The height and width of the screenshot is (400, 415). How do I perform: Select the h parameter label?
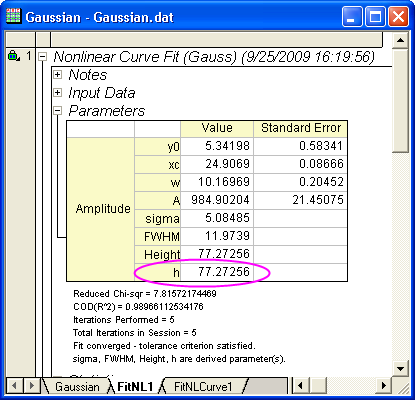(158, 272)
